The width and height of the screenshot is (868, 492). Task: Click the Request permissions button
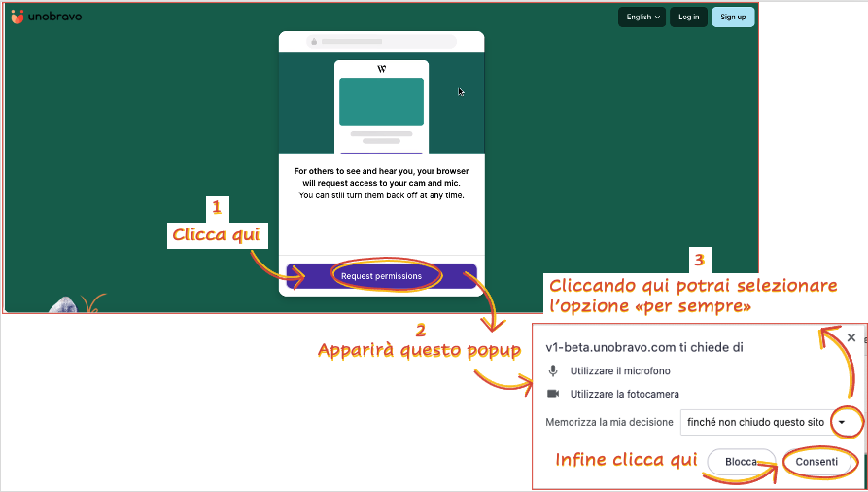point(381,276)
